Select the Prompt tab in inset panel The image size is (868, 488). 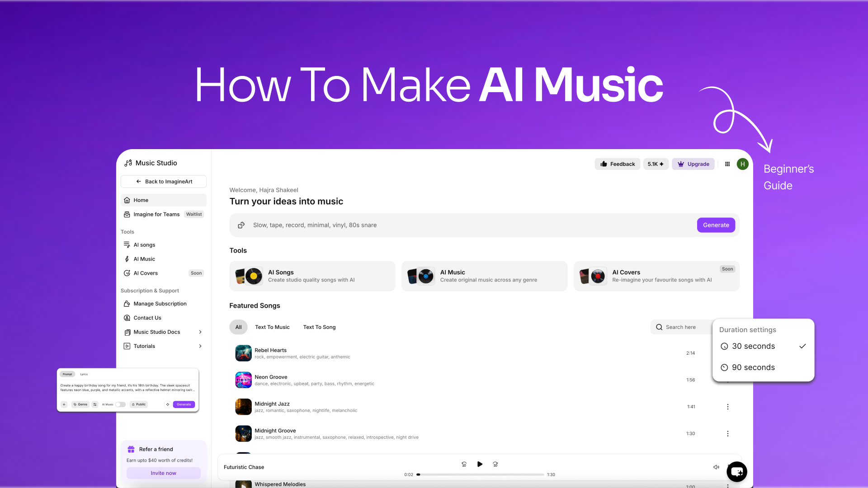(67, 374)
